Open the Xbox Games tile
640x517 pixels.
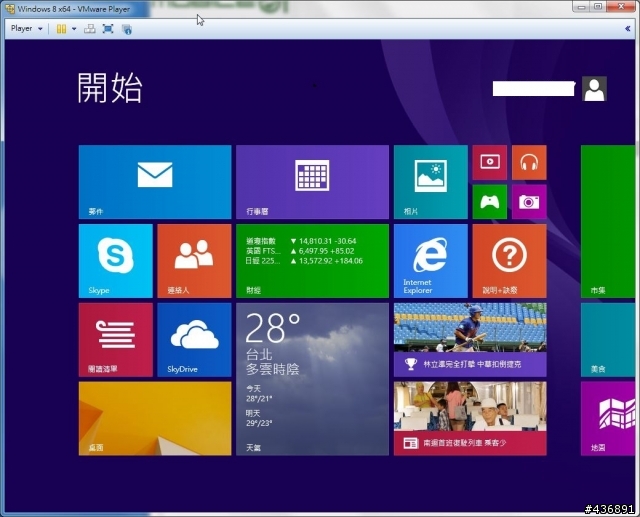490,202
